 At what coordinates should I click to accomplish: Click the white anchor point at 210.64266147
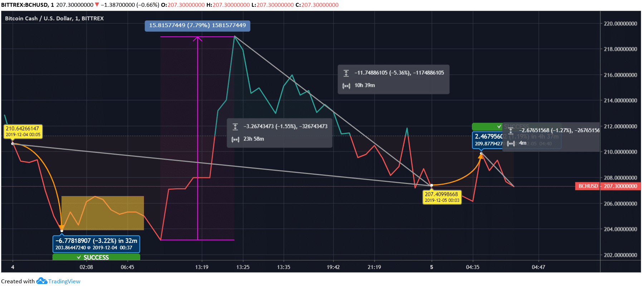(x=13, y=144)
